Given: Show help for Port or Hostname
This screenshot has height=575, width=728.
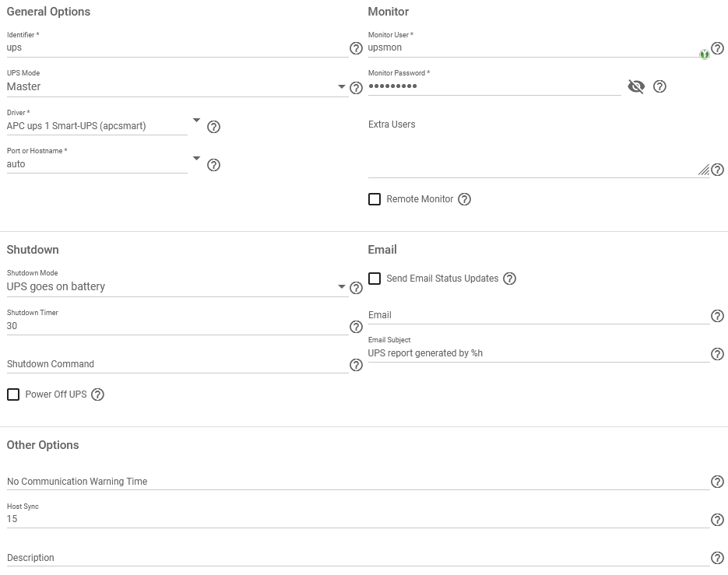Looking at the screenshot, I should (213, 165).
